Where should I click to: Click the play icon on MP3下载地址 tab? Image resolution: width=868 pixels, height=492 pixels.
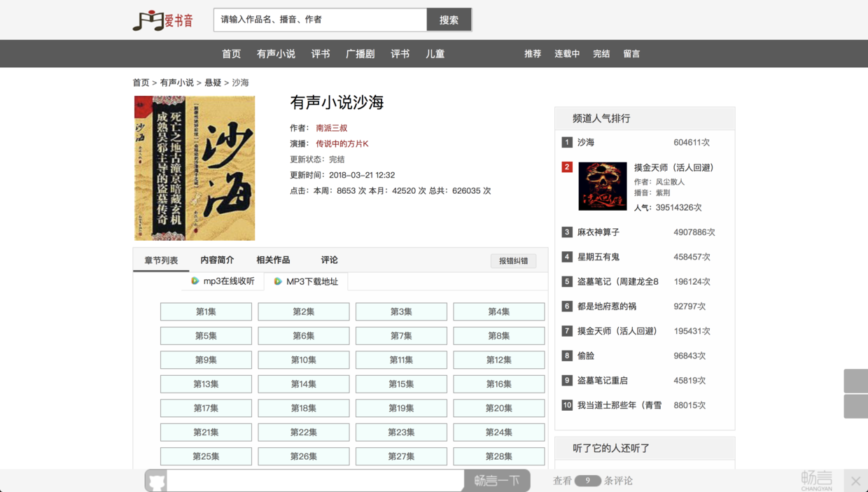(x=276, y=281)
